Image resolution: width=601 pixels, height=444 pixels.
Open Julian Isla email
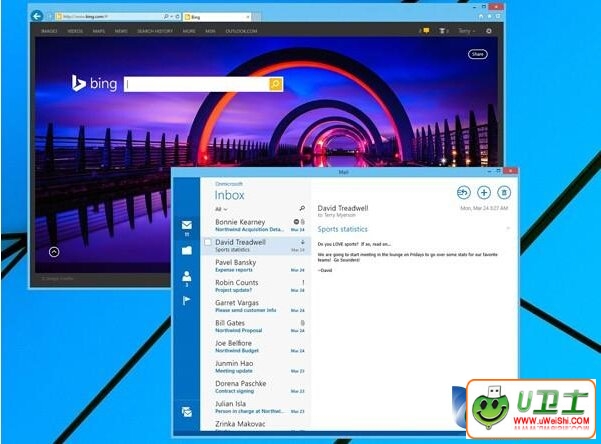click(255, 407)
